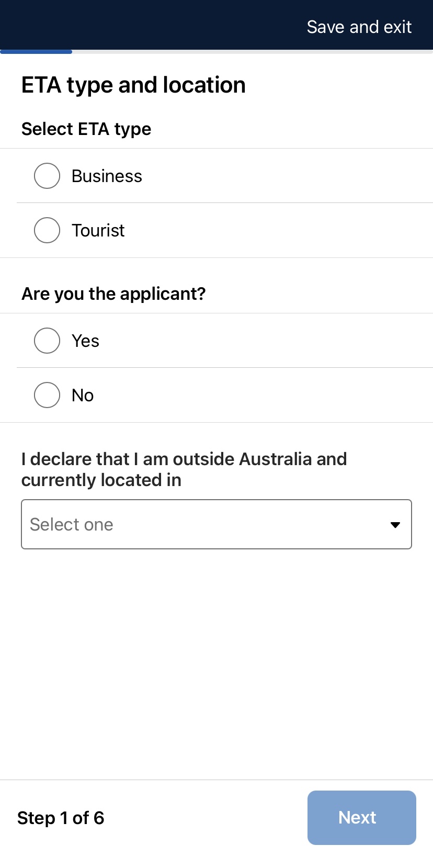Click the "Are you the applicant?" question
This screenshot has width=433, height=868.
[113, 294]
